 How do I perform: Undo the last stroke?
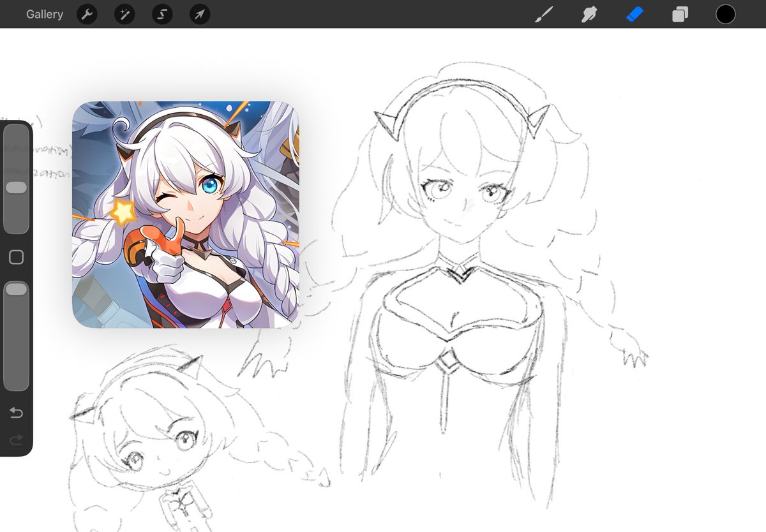pyautogui.click(x=17, y=413)
